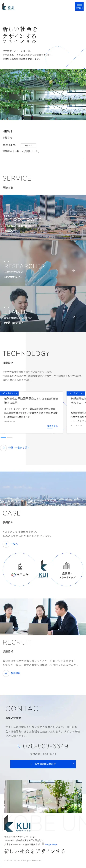Click the arrow on the RESEARCHER banner
Viewport: 86px width, 868px height.
[x=74, y=270]
